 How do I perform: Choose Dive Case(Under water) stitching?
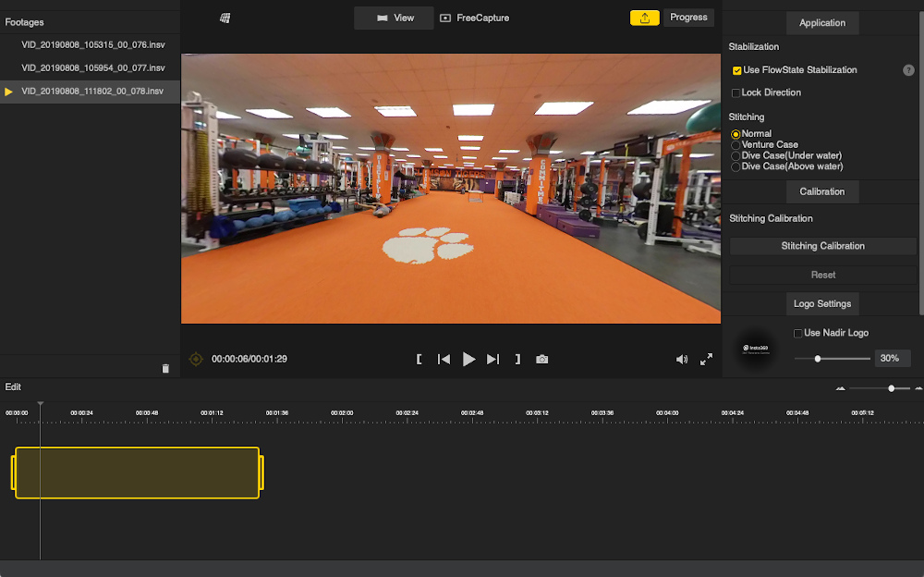click(x=736, y=156)
